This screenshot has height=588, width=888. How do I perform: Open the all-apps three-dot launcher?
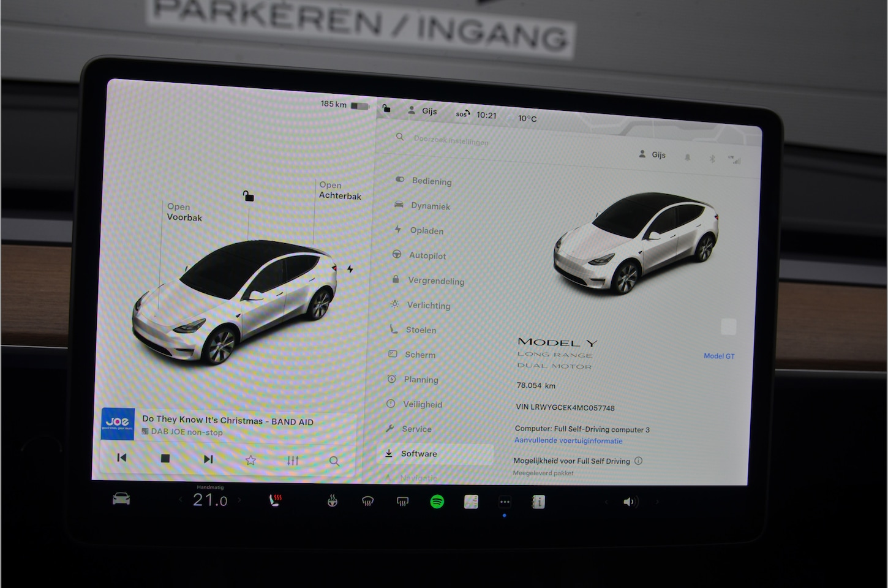coord(505,502)
